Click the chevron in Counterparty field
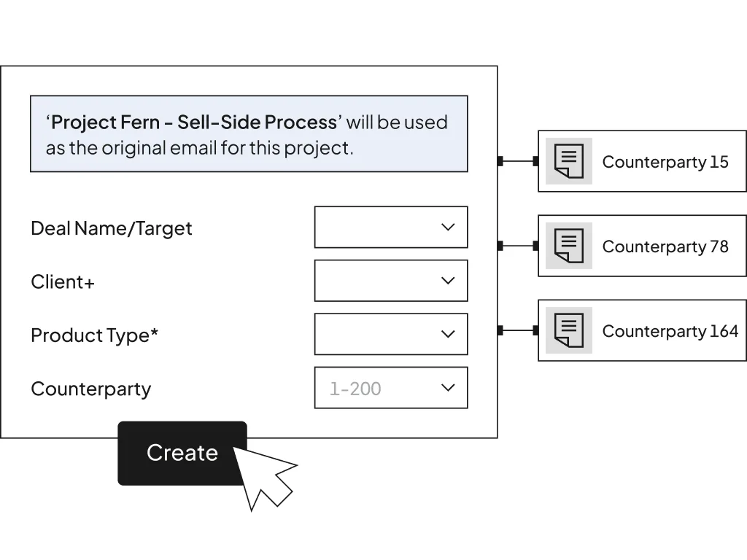 click(448, 388)
